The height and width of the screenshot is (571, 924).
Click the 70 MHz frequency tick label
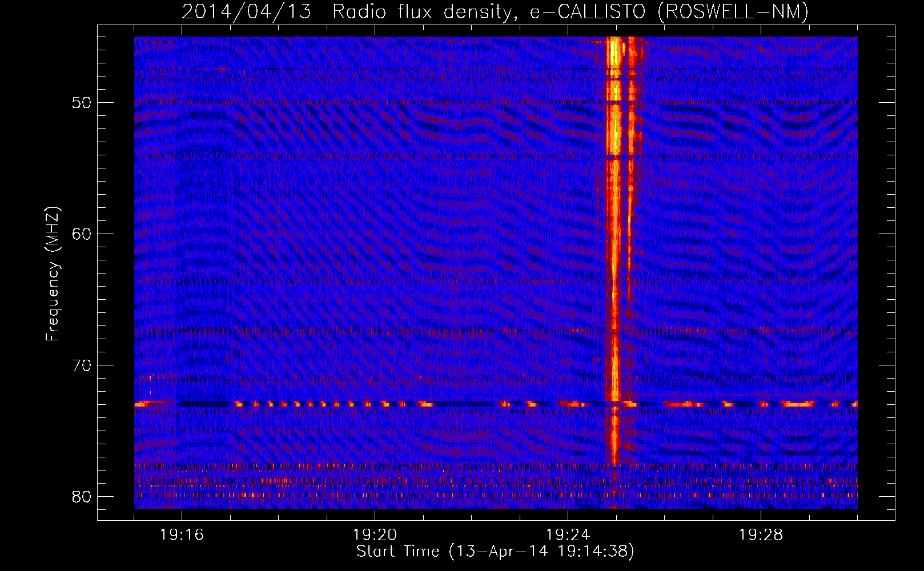point(82,365)
